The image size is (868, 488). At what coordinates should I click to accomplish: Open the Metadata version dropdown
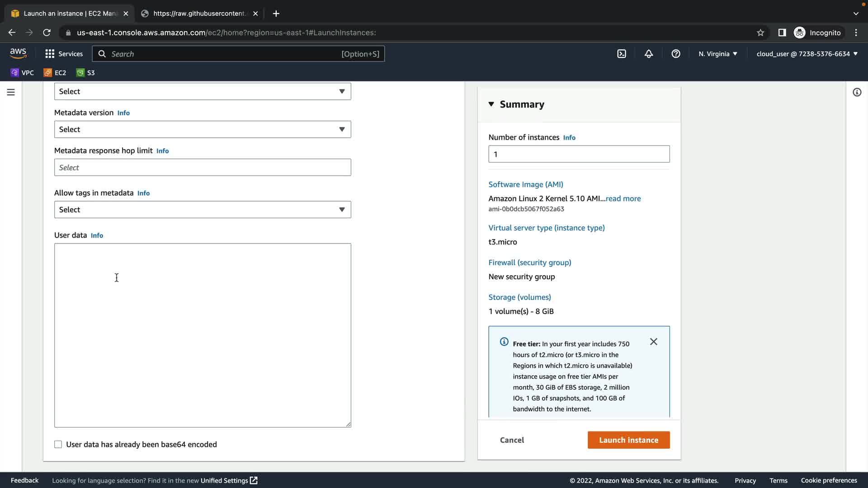[203, 130]
